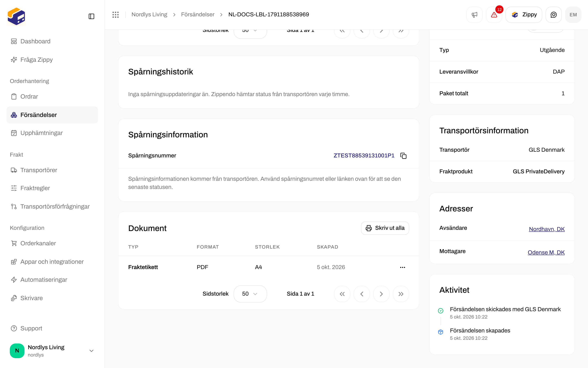The image size is (588, 368).
Task: Open the EM user avatar menu
Action: point(573,15)
